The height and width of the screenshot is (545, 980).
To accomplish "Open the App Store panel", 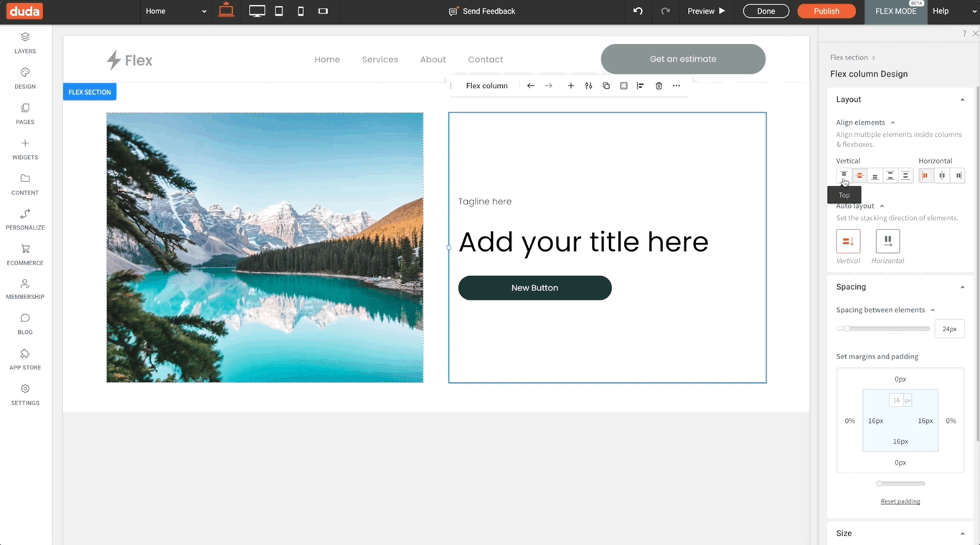I will (25, 359).
